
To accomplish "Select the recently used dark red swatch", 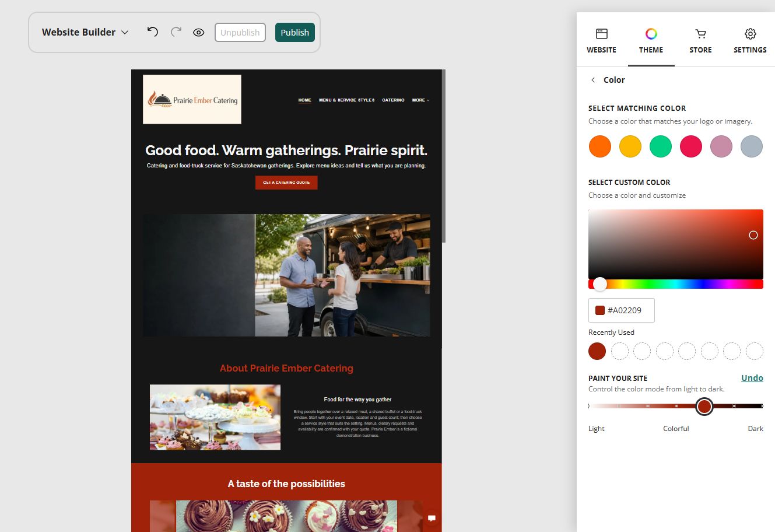I will (597, 351).
